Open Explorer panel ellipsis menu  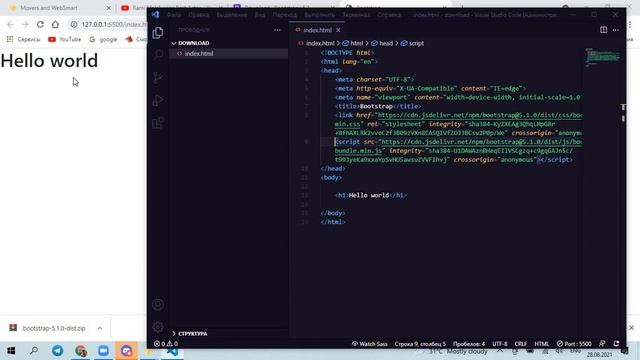[x=278, y=30]
